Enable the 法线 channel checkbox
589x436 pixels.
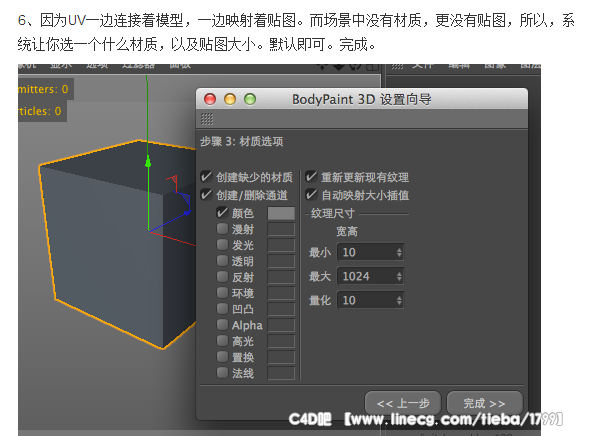click(x=222, y=373)
